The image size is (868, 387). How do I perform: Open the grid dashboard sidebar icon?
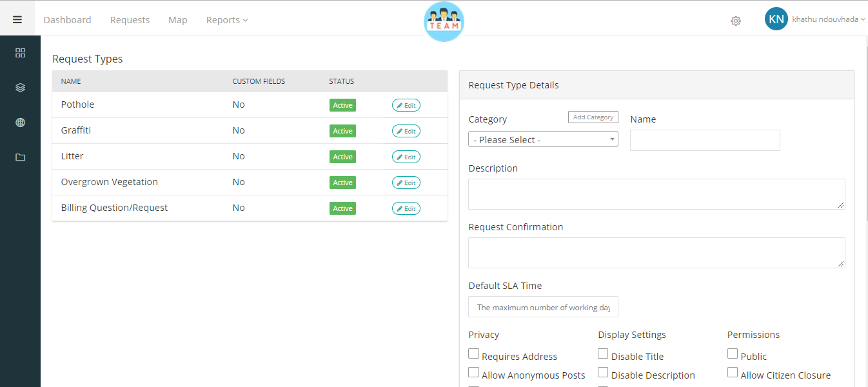pyautogui.click(x=20, y=53)
